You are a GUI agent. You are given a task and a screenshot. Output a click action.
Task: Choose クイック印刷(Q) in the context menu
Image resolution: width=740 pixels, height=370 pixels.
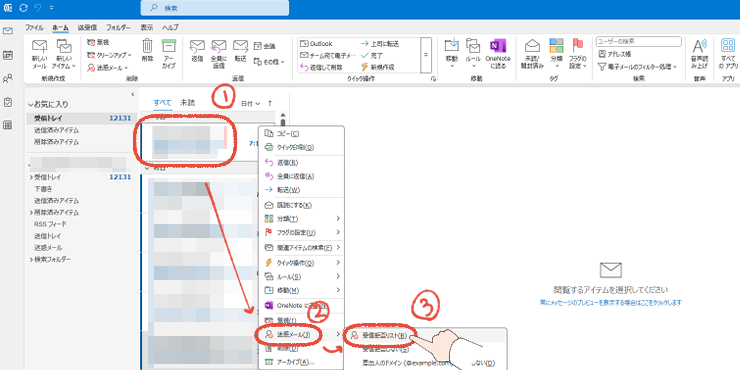(302, 147)
